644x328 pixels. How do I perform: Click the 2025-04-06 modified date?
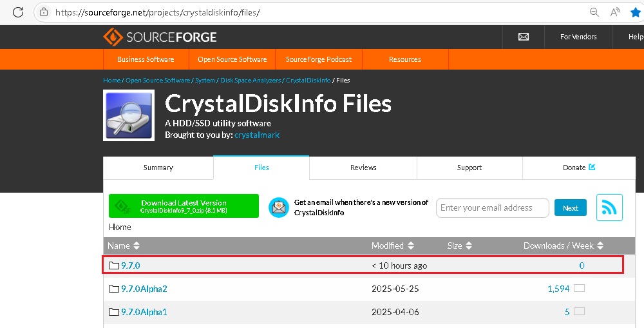[395, 312]
